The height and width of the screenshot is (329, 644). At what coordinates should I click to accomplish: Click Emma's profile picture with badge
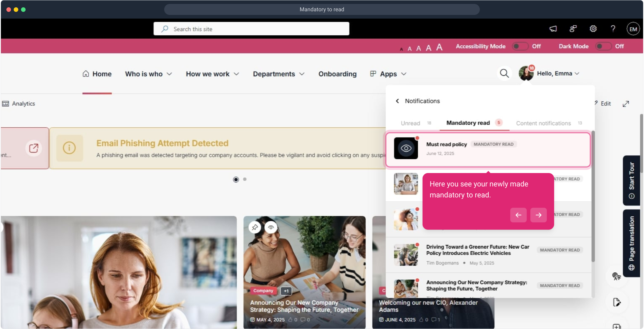point(526,73)
